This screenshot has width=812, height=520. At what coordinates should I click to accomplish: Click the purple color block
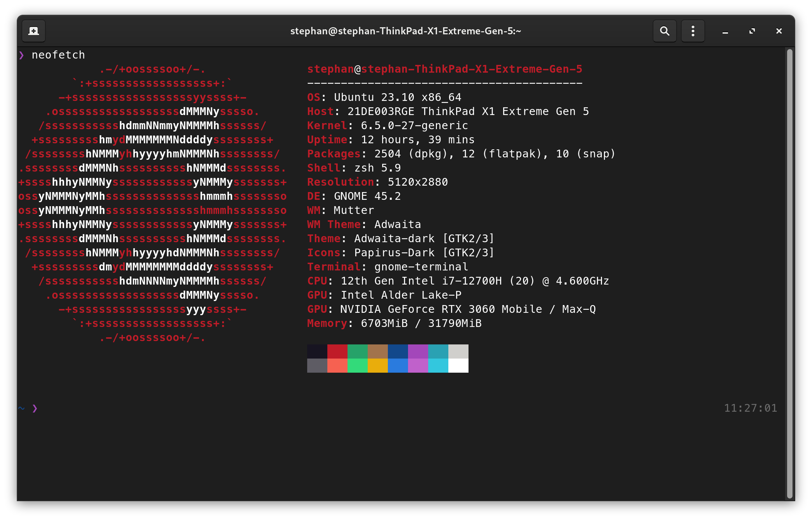coord(418,351)
